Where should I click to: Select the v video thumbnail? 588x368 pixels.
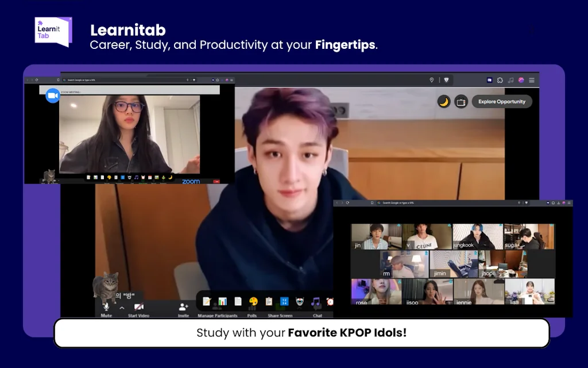tap(427, 236)
